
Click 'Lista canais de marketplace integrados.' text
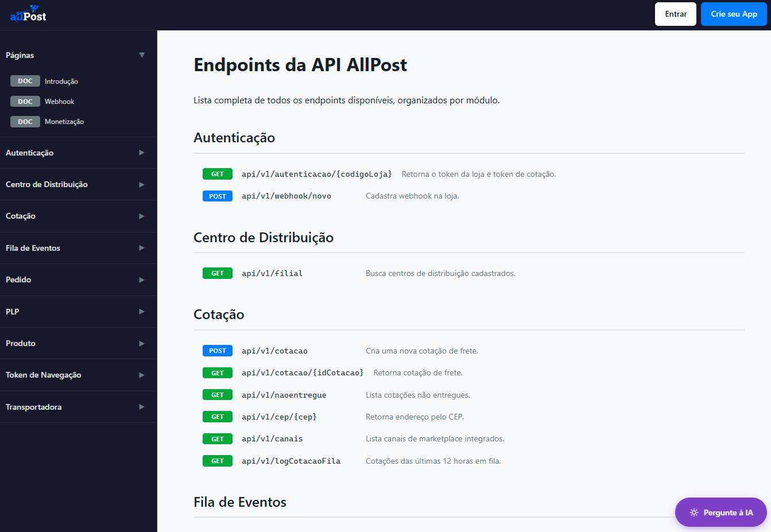(435, 439)
